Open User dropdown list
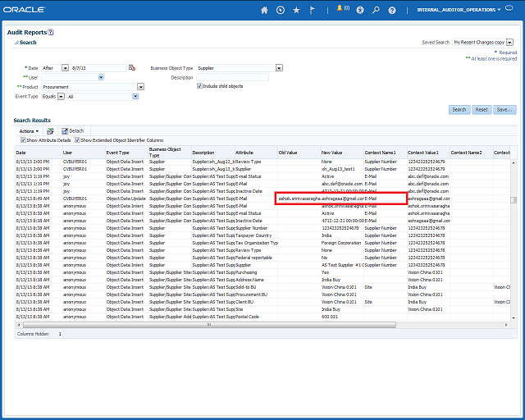 101,77
